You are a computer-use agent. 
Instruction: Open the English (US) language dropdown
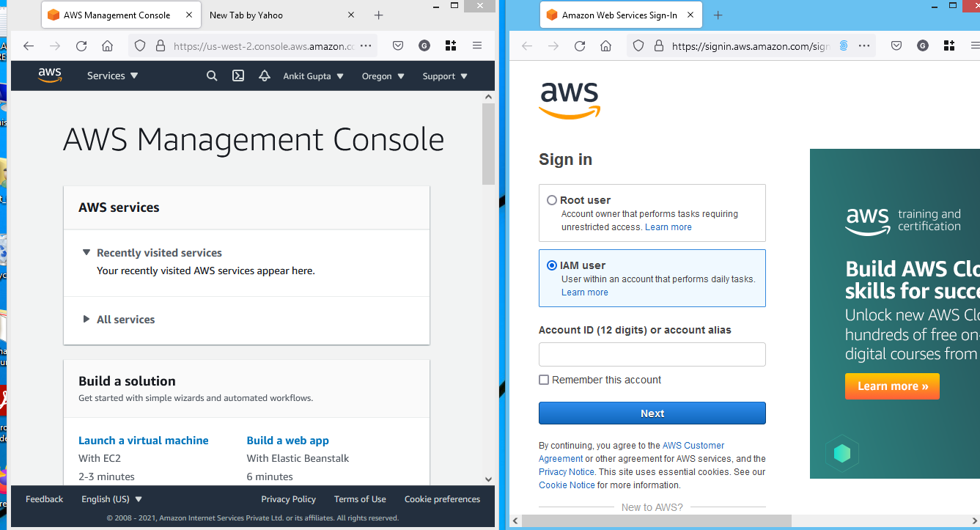(111, 499)
